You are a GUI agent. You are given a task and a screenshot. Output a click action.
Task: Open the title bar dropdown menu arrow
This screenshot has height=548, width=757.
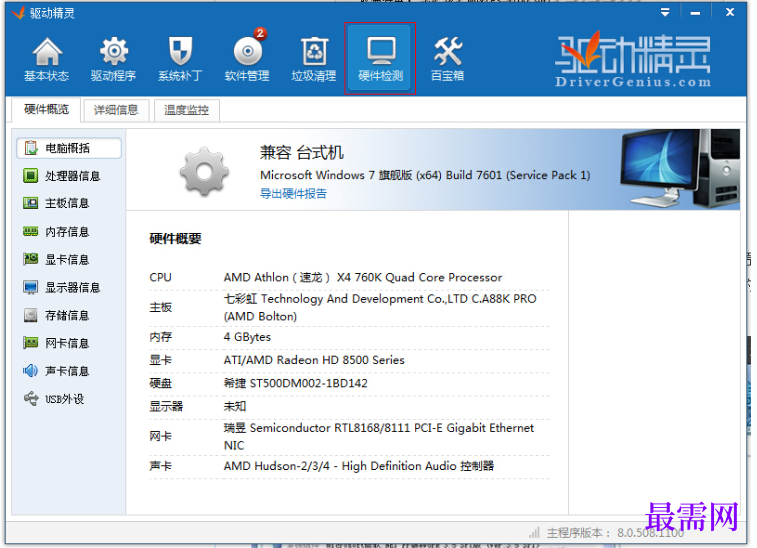[x=665, y=13]
